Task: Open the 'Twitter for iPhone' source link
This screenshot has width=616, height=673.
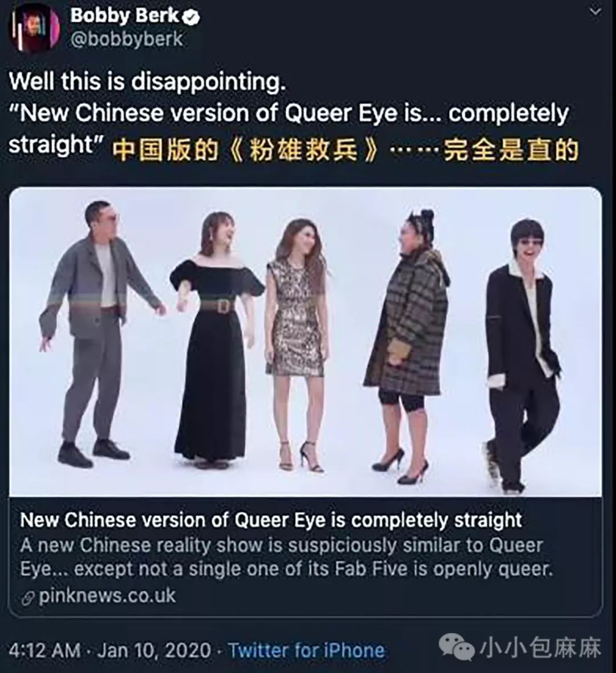Action: (306, 650)
